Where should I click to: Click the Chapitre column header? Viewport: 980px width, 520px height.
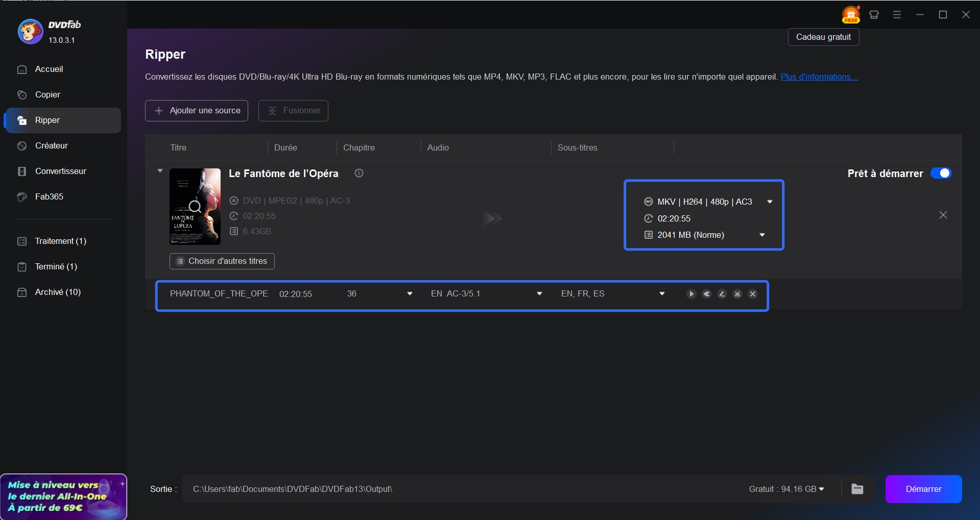coord(359,147)
